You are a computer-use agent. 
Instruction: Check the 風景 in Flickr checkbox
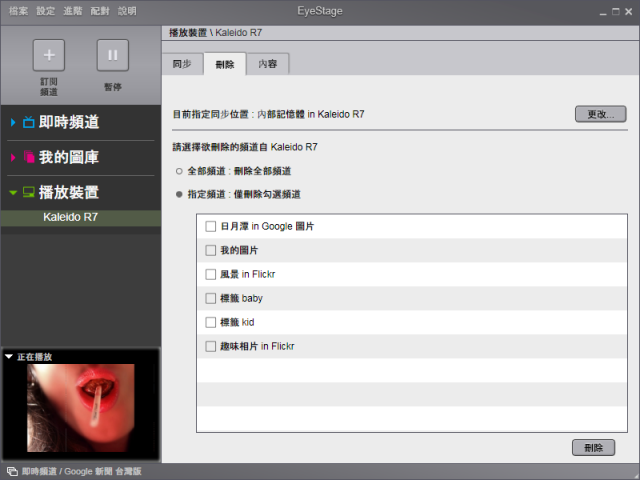tap(211, 274)
